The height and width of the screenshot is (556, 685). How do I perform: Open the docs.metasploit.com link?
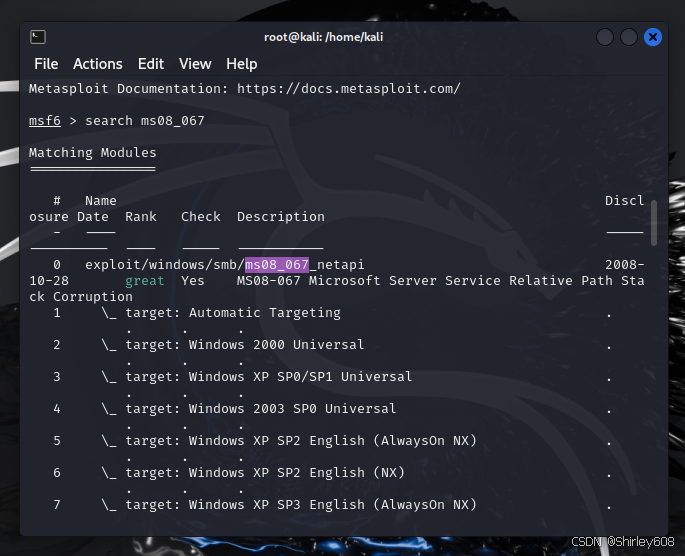point(349,89)
